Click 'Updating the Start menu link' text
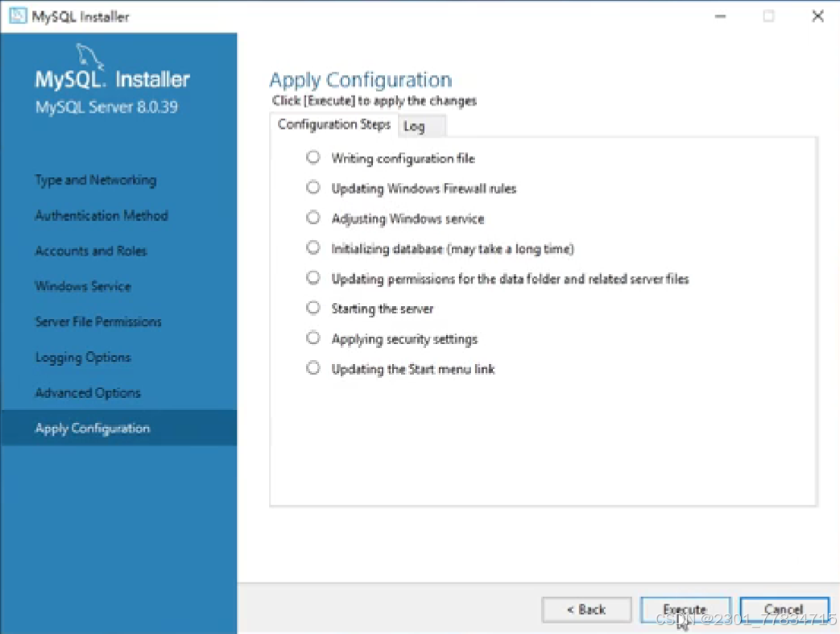Viewport: 840px width, 634px height. coord(413,369)
